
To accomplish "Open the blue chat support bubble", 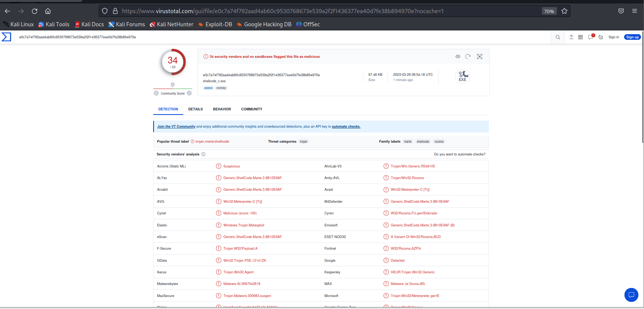I will tap(631, 295).
